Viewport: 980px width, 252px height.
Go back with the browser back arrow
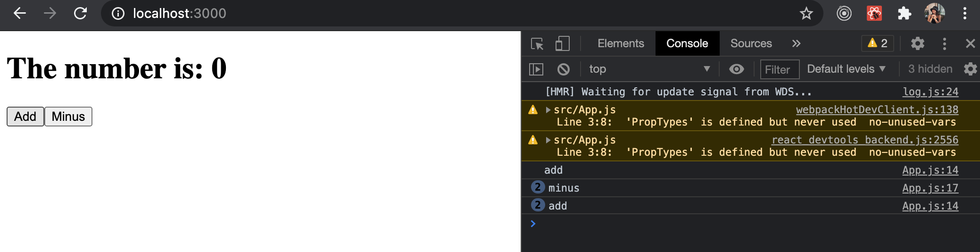pyautogui.click(x=20, y=13)
